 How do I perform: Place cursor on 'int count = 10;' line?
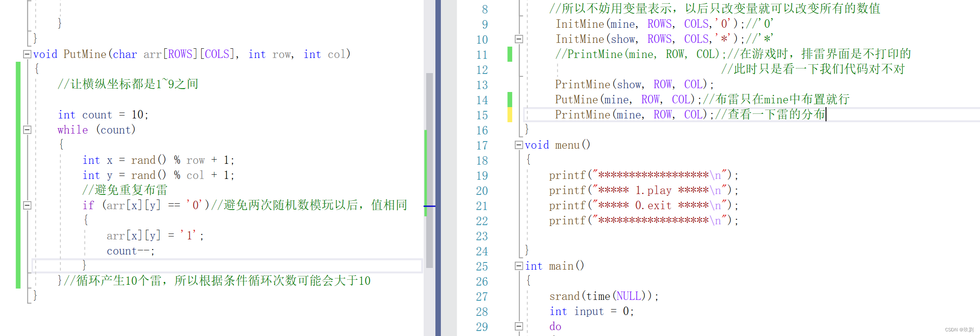tap(103, 115)
